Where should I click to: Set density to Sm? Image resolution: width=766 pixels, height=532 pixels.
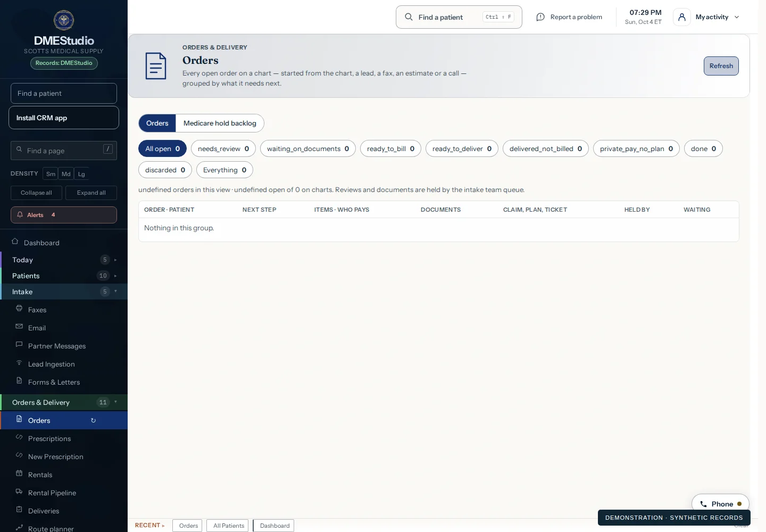tap(51, 174)
